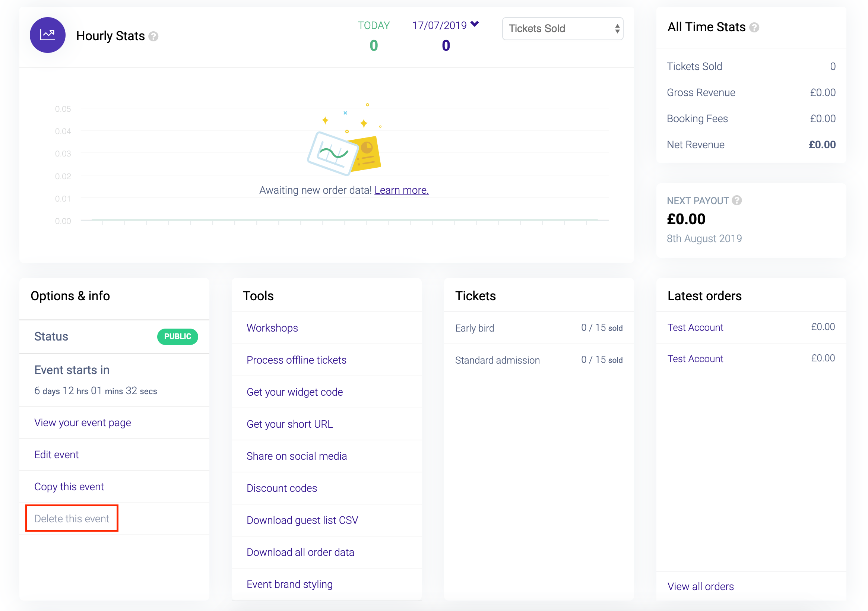Viewport: 868px width, 611px height.
Task: Click help icon next to Hourly Stats
Action: click(x=153, y=36)
